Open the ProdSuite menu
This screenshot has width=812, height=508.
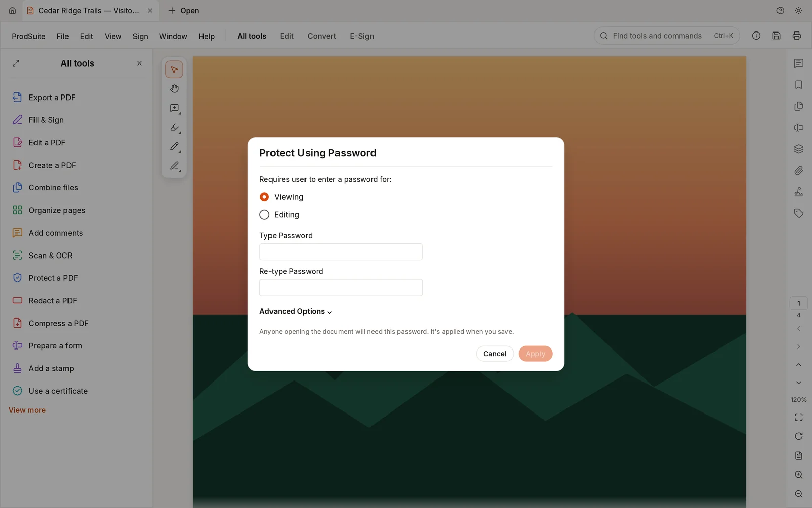[28, 36]
